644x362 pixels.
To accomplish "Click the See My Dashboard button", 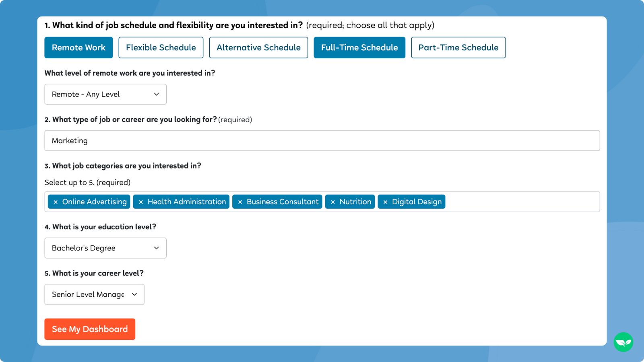I will coord(89,329).
